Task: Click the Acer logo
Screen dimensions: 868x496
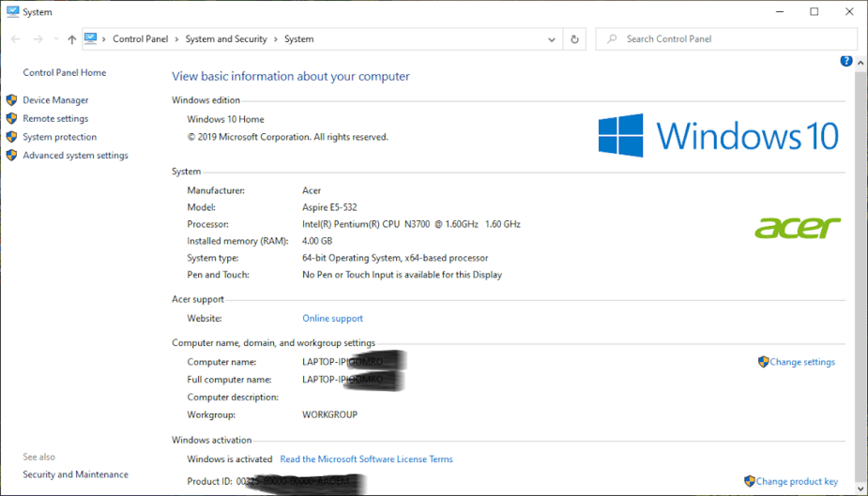Action: pyautogui.click(x=798, y=227)
